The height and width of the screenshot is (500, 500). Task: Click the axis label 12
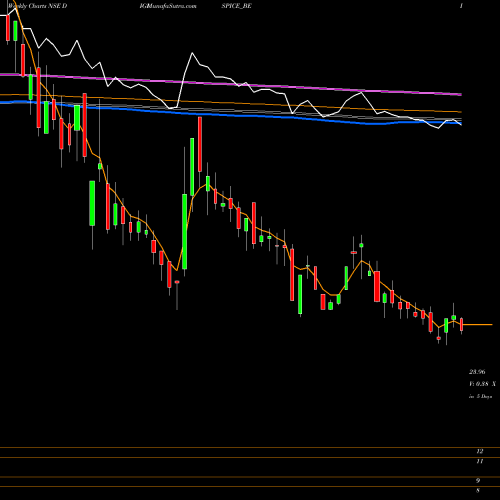(x=479, y=451)
